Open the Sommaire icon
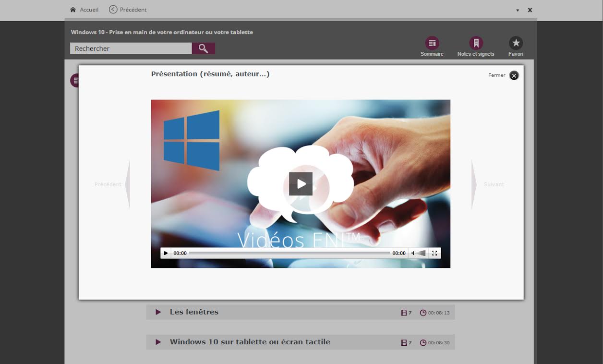 coord(432,43)
